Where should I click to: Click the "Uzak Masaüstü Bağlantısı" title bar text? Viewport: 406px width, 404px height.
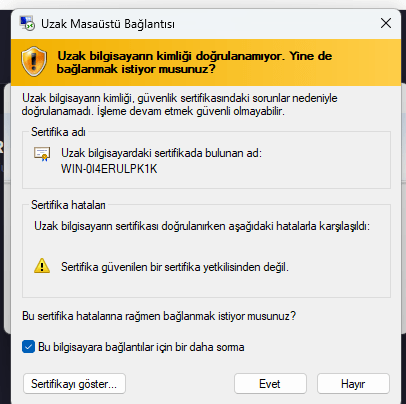108,24
